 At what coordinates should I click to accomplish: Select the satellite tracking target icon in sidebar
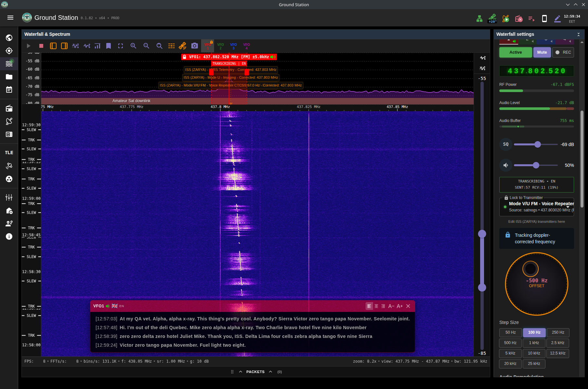[x=9, y=50]
